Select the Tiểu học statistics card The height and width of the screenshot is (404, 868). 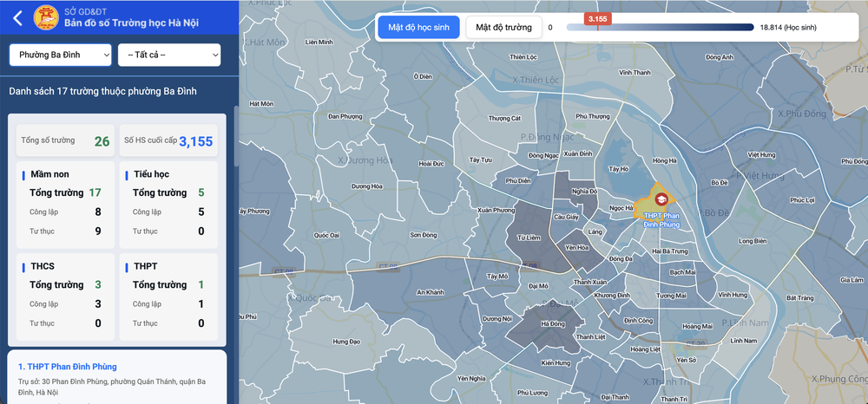point(168,205)
